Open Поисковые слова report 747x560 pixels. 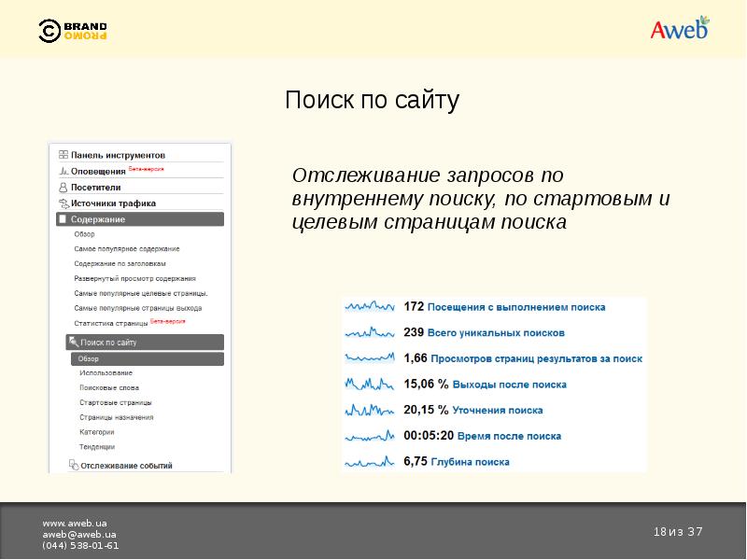coord(108,388)
